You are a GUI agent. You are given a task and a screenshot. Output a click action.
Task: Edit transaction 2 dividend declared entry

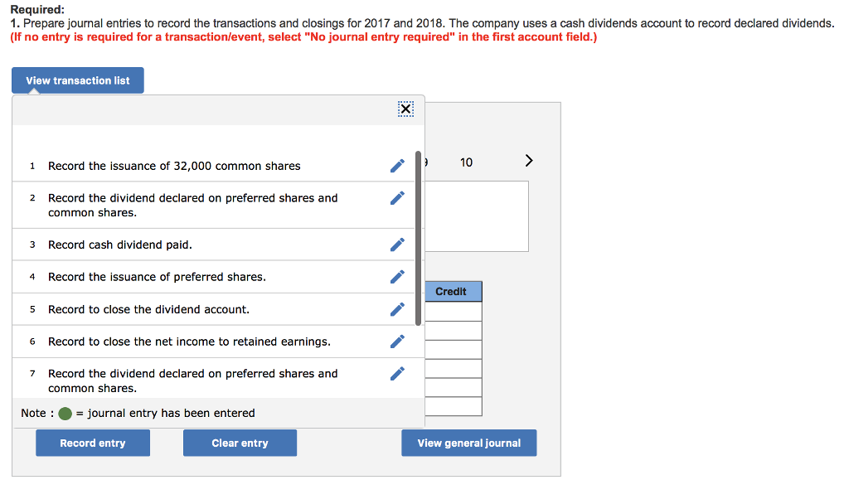396,197
